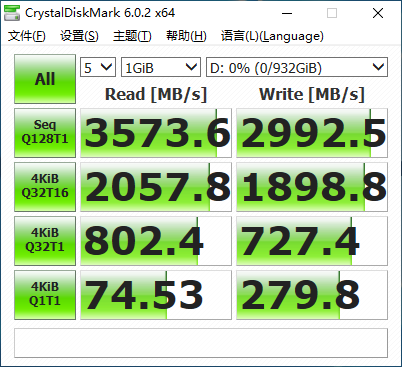This screenshot has width=402, height=367.
Task: Close the CrystalDiskMark window
Action: [x=378, y=13]
